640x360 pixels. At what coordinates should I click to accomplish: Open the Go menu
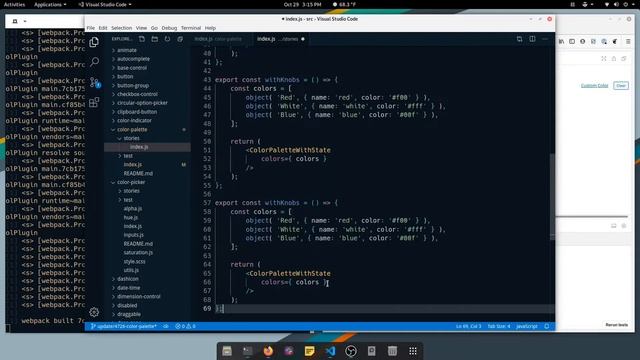[x=154, y=28]
